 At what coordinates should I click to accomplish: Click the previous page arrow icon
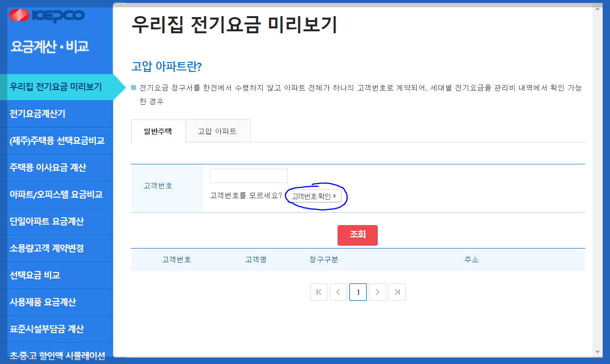[338, 292]
